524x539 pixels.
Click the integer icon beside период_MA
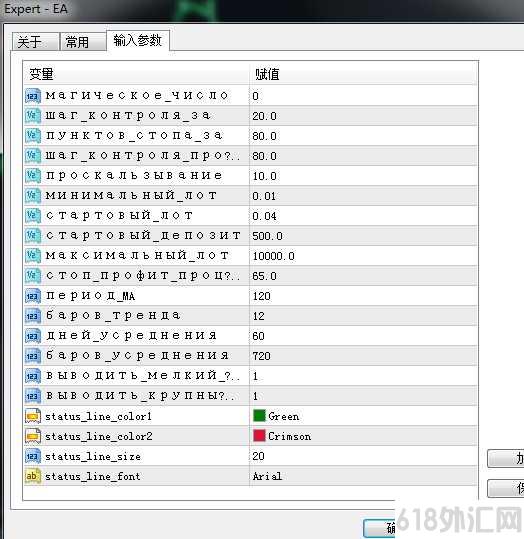click(x=33, y=296)
